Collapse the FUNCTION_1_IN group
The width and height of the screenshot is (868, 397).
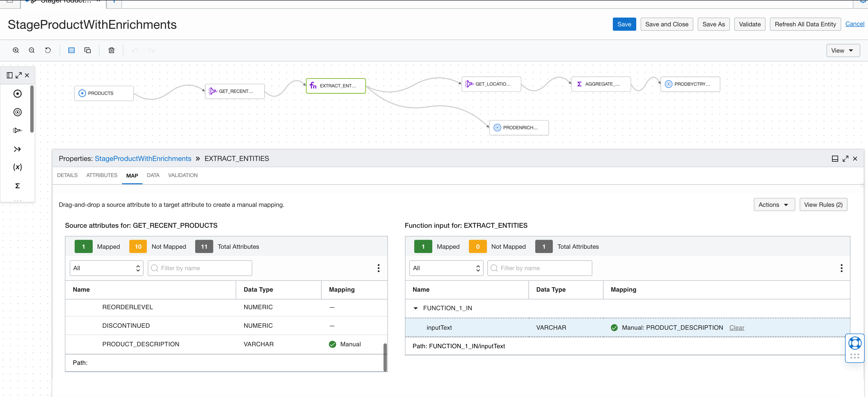(x=415, y=308)
